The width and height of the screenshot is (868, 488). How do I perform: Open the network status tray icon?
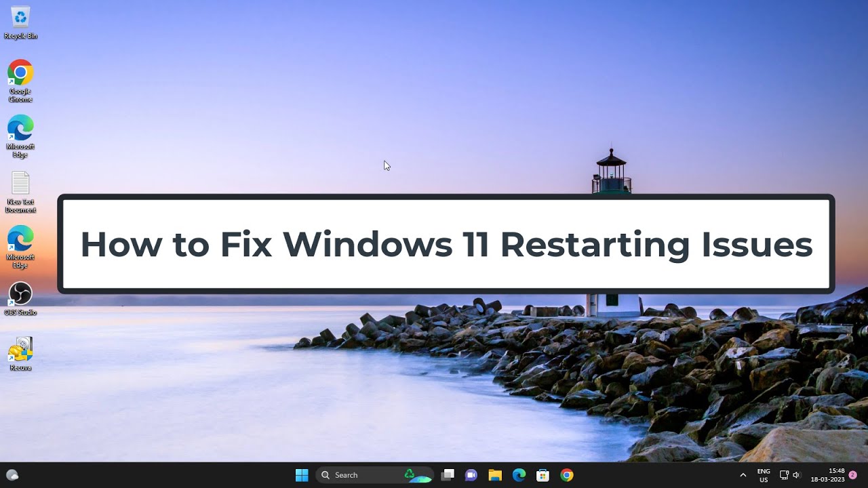(784, 475)
